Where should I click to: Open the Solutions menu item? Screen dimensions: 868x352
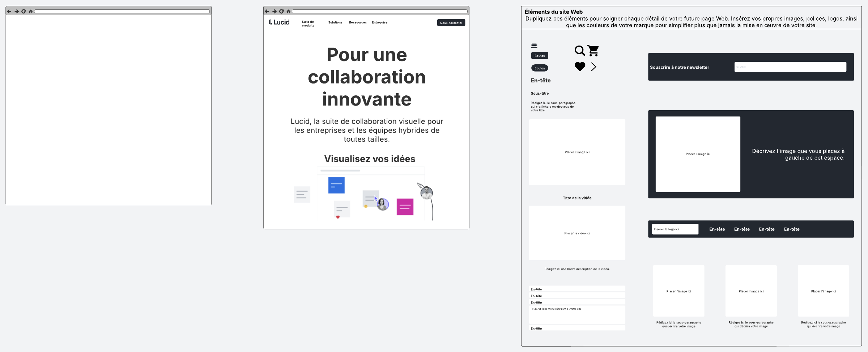point(335,22)
